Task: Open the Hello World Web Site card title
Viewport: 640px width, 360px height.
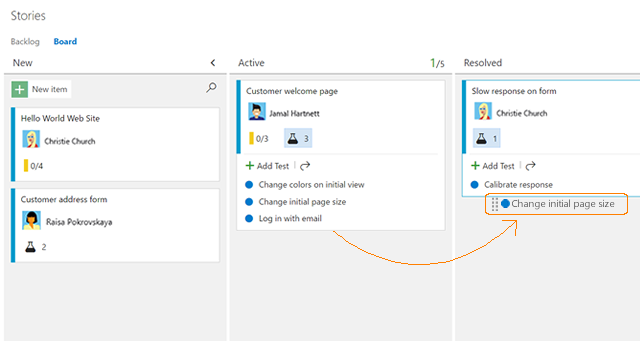Action: (x=60, y=118)
